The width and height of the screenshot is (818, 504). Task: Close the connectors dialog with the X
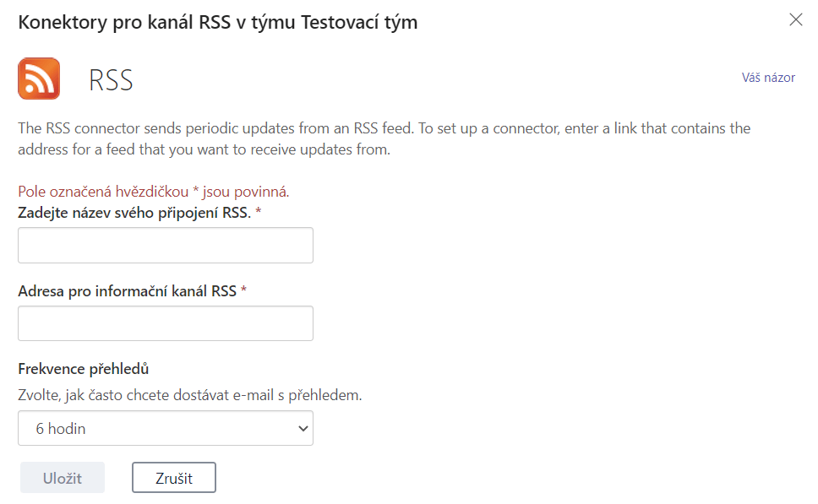point(795,20)
